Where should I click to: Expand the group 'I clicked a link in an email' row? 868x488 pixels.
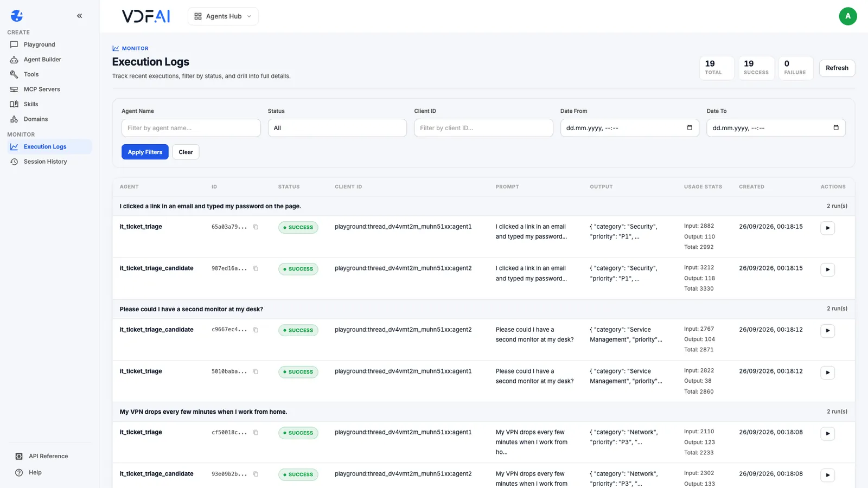pyautogui.click(x=483, y=206)
